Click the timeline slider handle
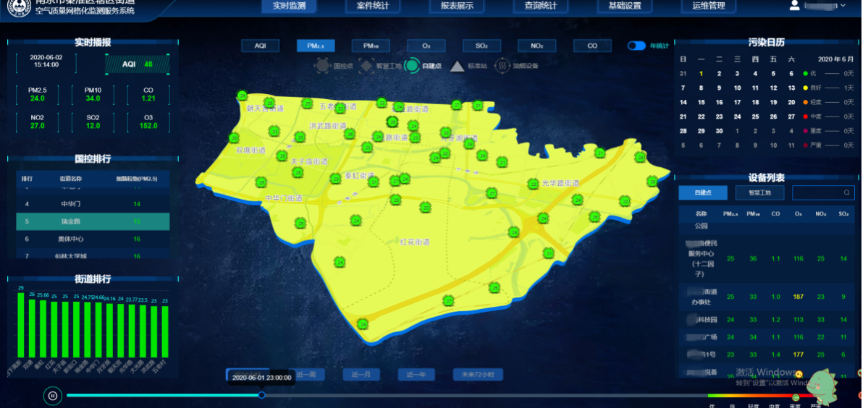The image size is (868, 411). coord(262,395)
